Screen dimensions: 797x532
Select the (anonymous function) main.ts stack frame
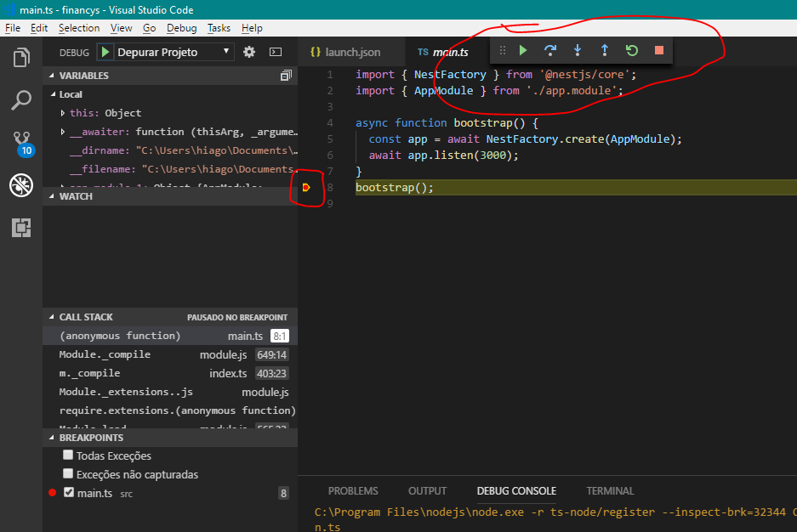(x=170, y=336)
